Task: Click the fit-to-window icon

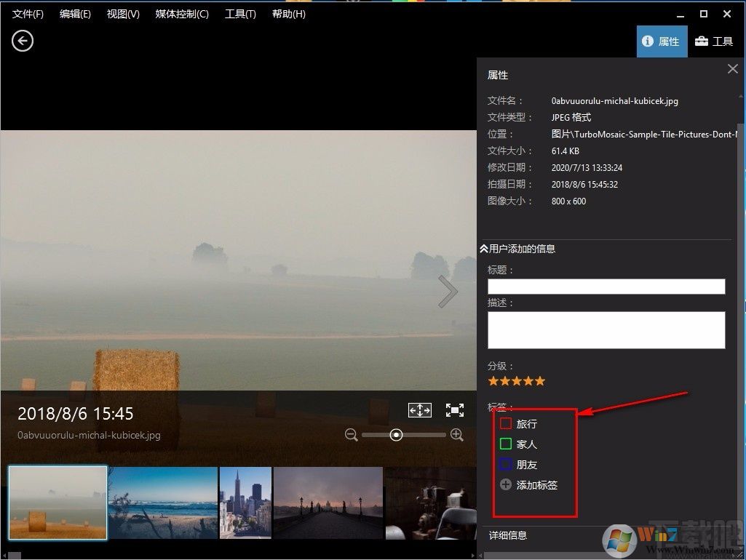Action: tap(420, 409)
